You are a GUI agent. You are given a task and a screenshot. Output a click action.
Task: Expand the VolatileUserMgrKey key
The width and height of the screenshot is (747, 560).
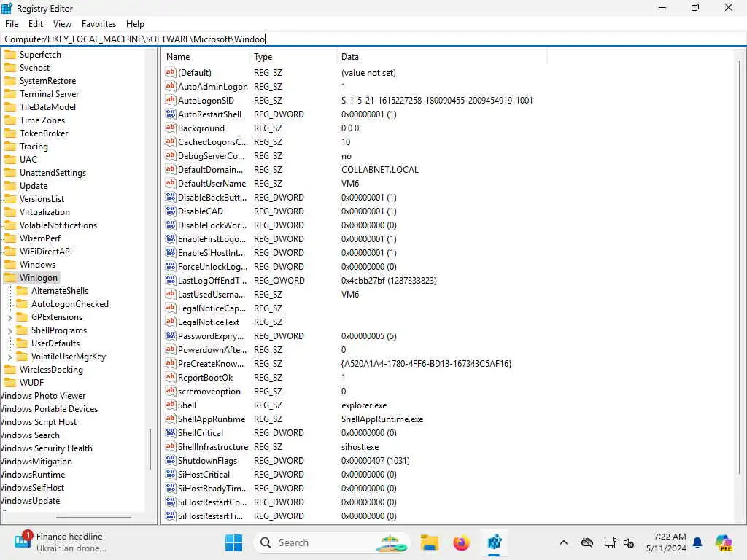coord(10,357)
